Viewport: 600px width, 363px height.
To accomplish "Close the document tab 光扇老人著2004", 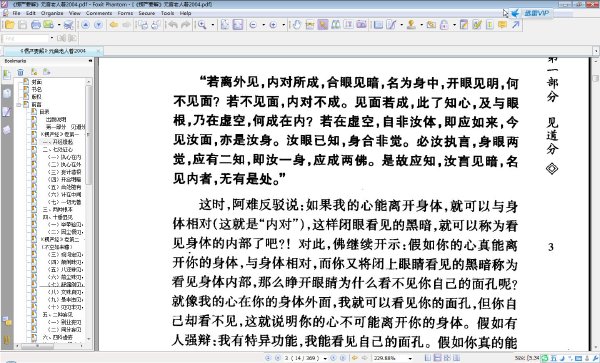I will pos(99,50).
